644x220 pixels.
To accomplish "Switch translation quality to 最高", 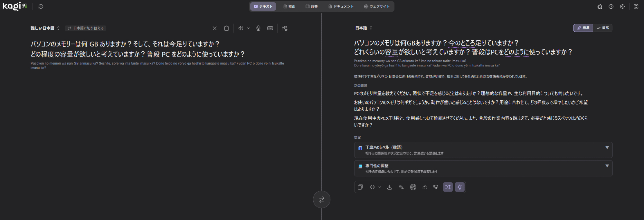I will pyautogui.click(x=603, y=28).
